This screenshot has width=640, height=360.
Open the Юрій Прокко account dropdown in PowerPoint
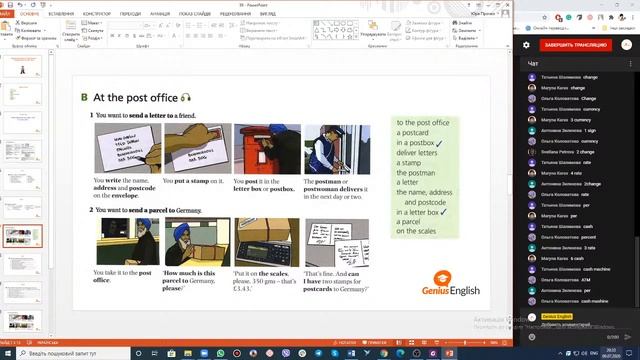[x=485, y=14]
